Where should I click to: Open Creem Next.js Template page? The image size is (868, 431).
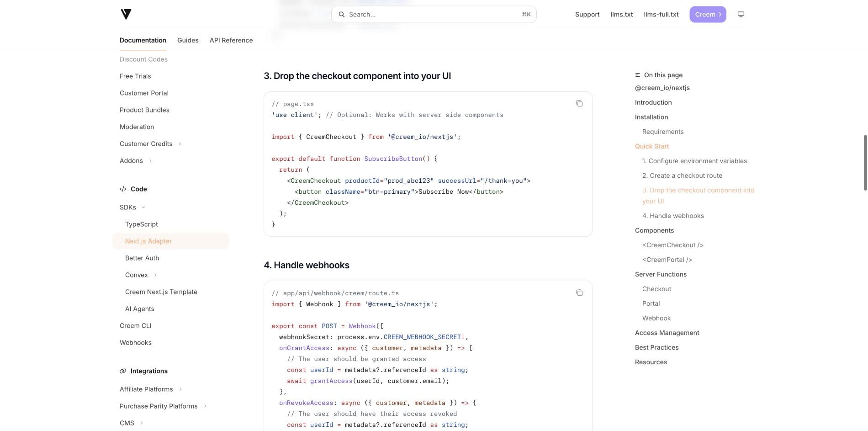coord(161,292)
